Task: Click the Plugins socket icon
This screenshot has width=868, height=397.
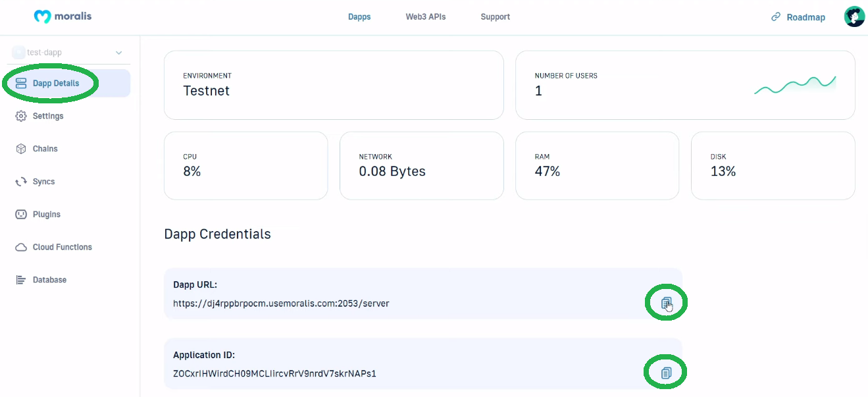Action: [x=21, y=215]
